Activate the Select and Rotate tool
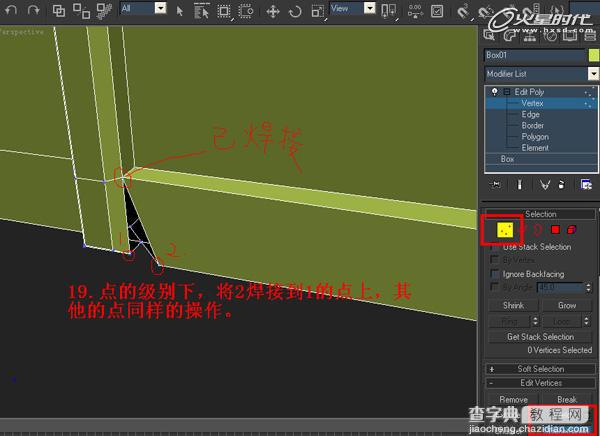This screenshot has height=436, width=600. [295, 11]
